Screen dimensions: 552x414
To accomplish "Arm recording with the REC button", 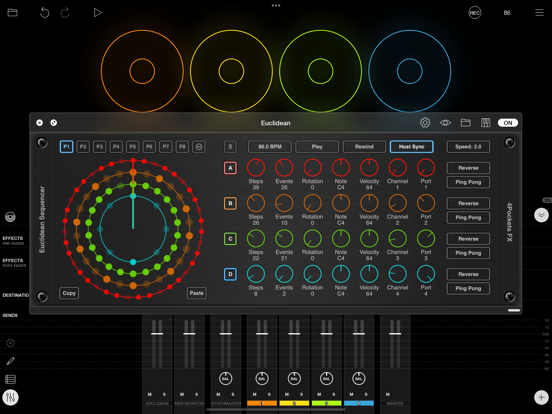I will (x=475, y=13).
